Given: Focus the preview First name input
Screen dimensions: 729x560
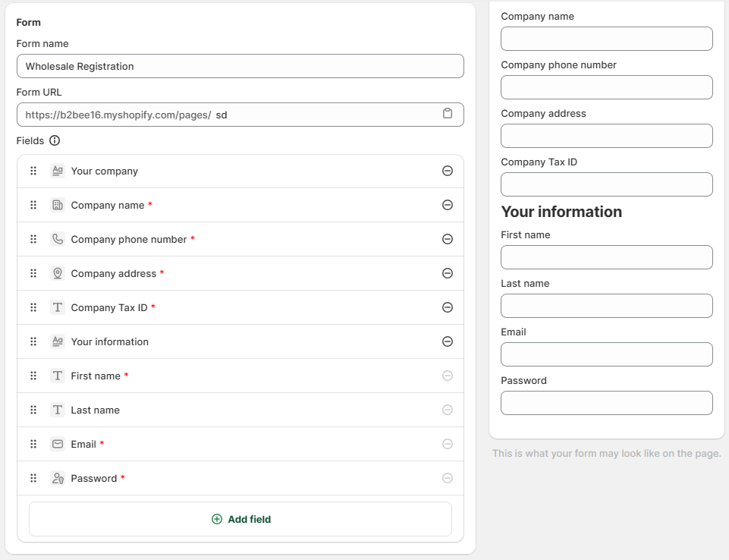Looking at the screenshot, I should [607, 257].
